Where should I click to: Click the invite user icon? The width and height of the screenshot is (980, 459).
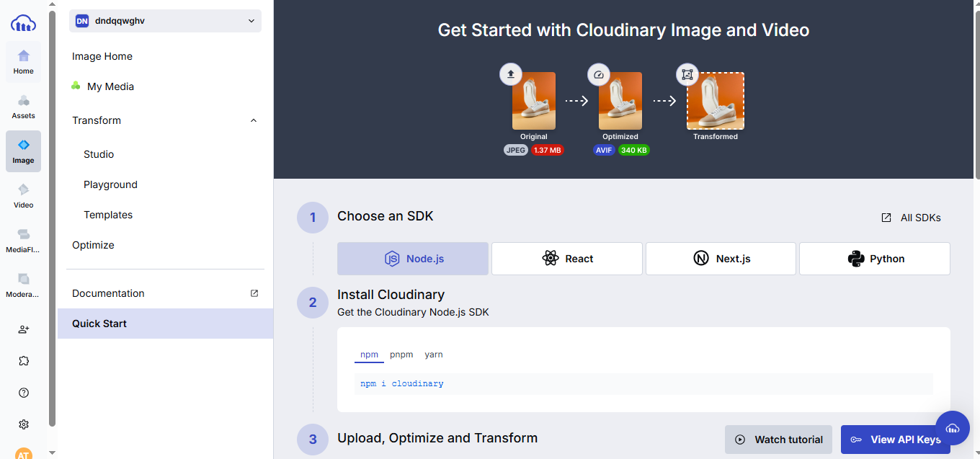tap(24, 329)
